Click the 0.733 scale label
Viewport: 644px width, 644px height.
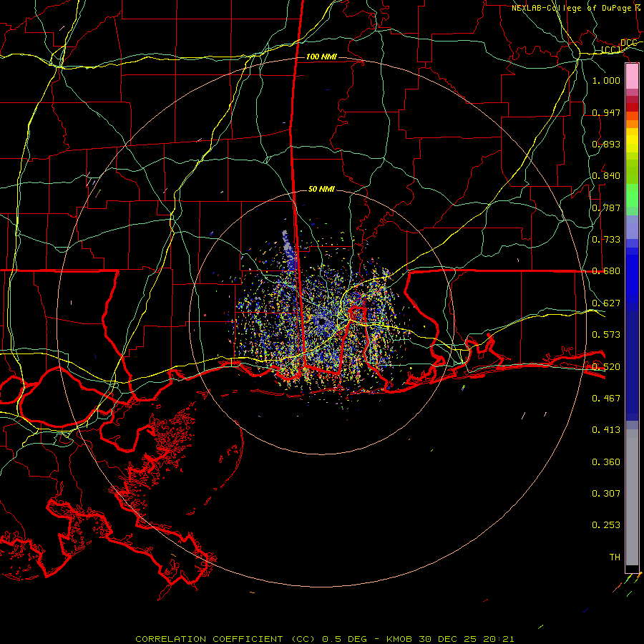(x=606, y=240)
